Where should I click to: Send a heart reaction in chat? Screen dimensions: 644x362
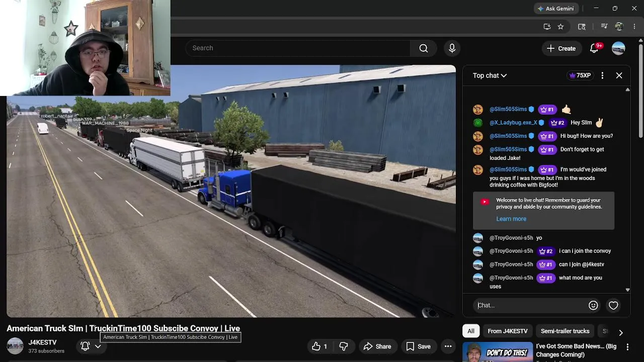click(x=613, y=305)
